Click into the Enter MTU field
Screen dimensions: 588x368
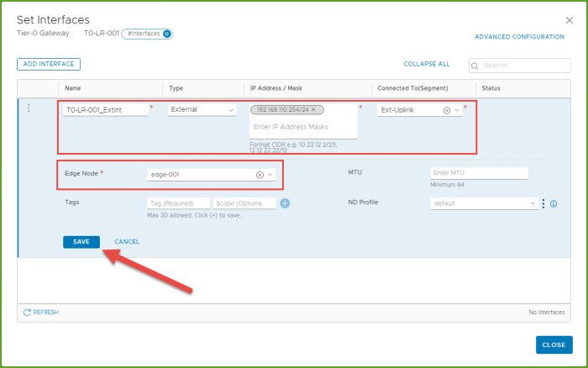(478, 172)
